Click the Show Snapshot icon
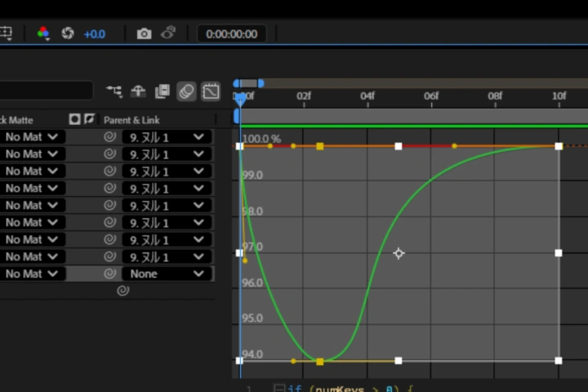Image resolution: width=588 pixels, height=392 pixels. 168,33
